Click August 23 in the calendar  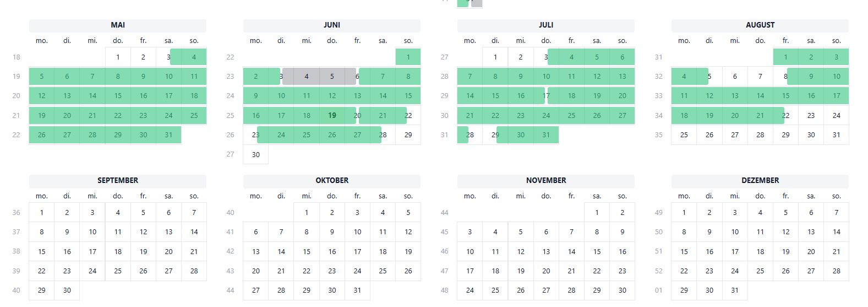pyautogui.click(x=811, y=116)
